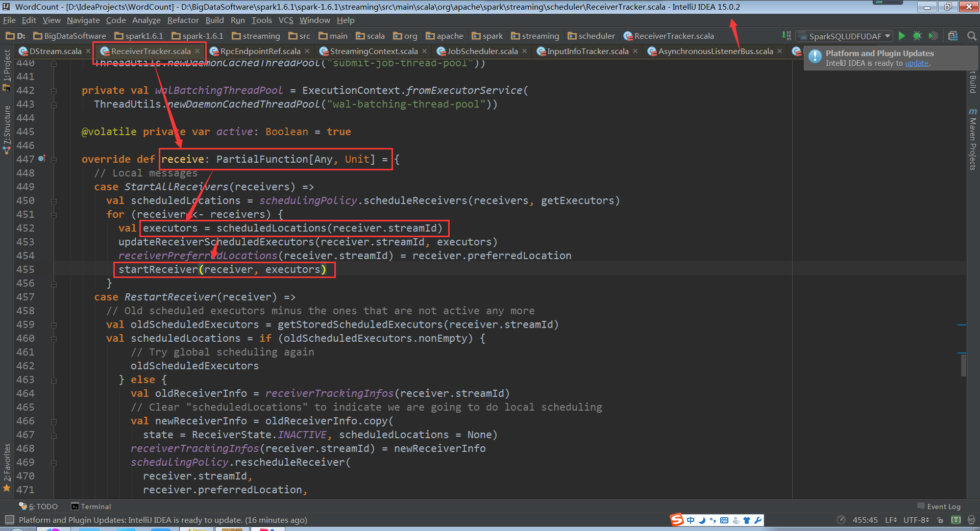Close the DStream.scala tab
This screenshot has height=531, width=980.
point(88,51)
